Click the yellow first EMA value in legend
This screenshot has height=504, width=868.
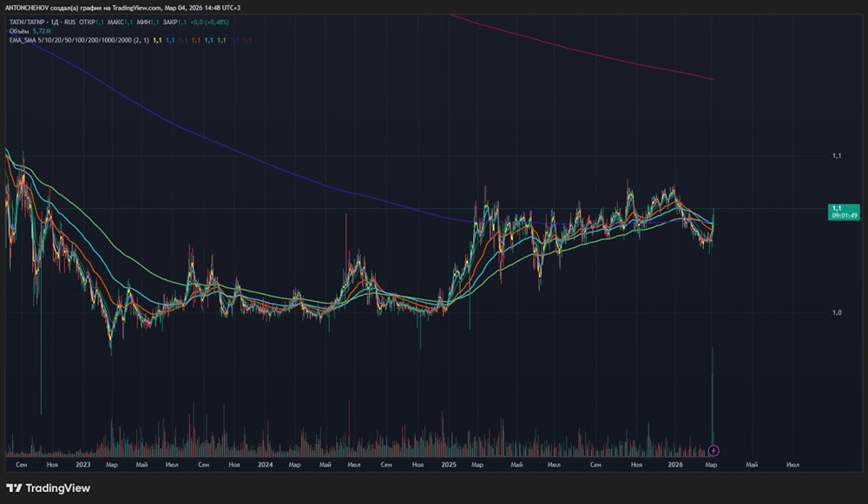pos(157,40)
